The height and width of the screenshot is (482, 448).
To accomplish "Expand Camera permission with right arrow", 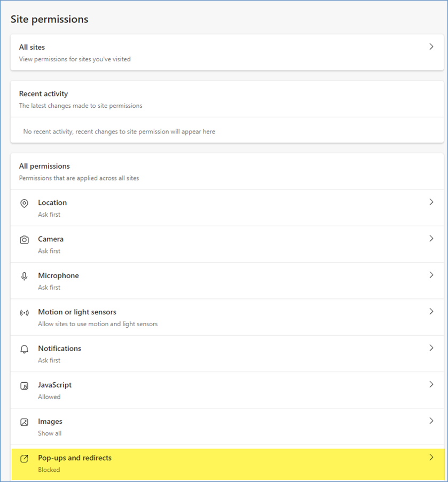I will [x=431, y=239].
